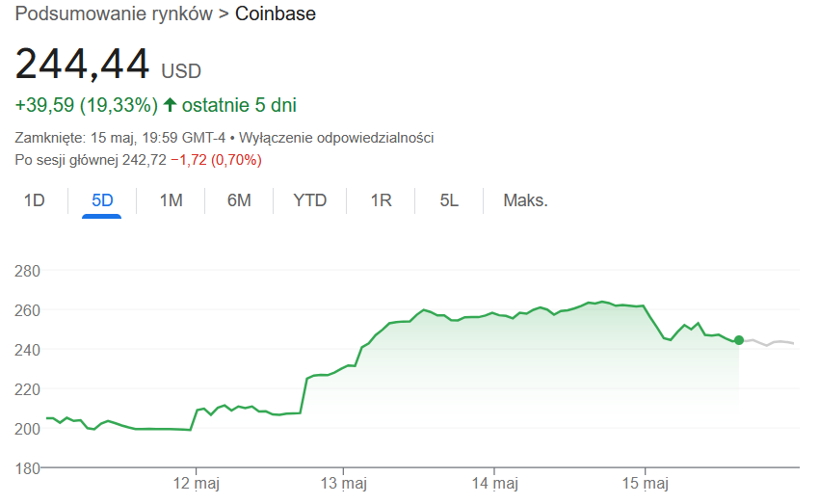Click the 15 maj axis label

643,482
